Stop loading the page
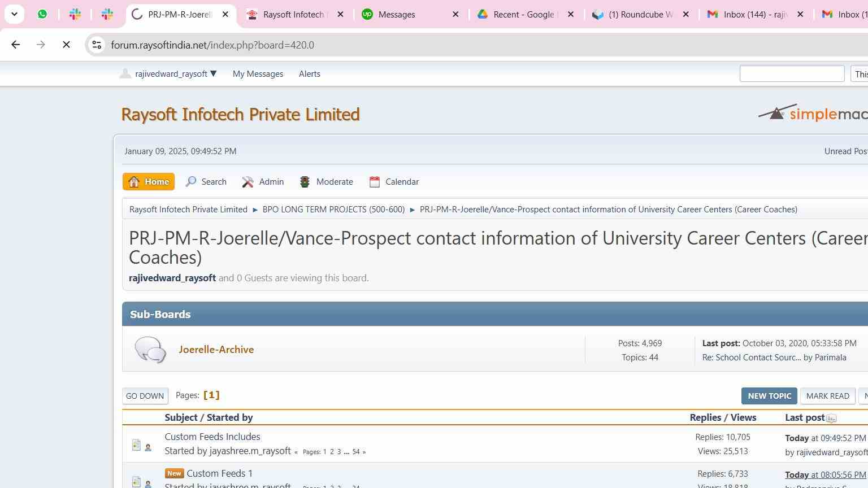The image size is (868, 488). pyautogui.click(x=66, y=45)
